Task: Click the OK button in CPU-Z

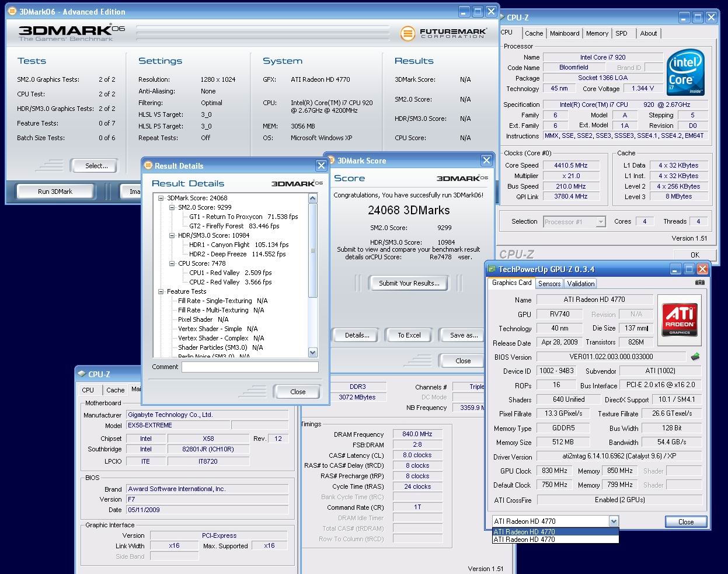Action: 695,255
